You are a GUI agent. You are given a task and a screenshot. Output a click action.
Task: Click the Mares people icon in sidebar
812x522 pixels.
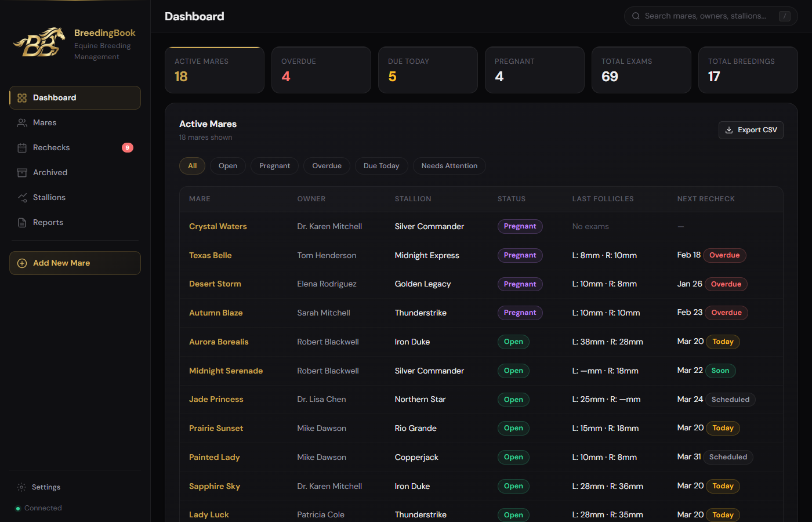(x=22, y=123)
